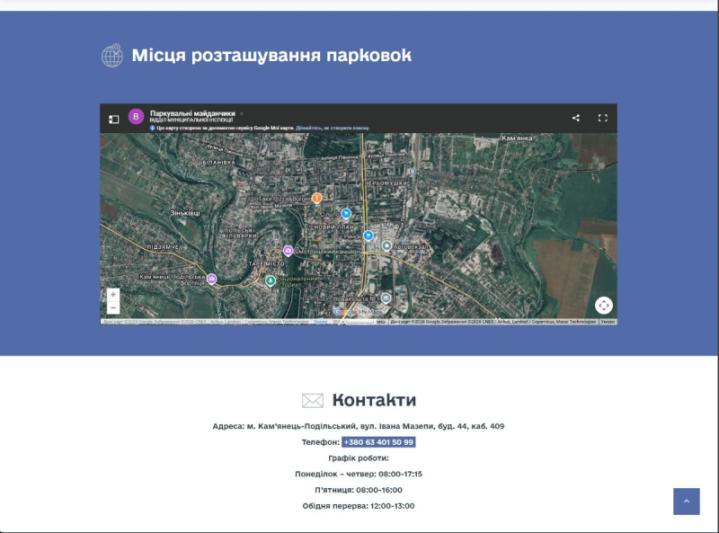Center the map on my location
The height and width of the screenshot is (533, 719).
point(603,305)
